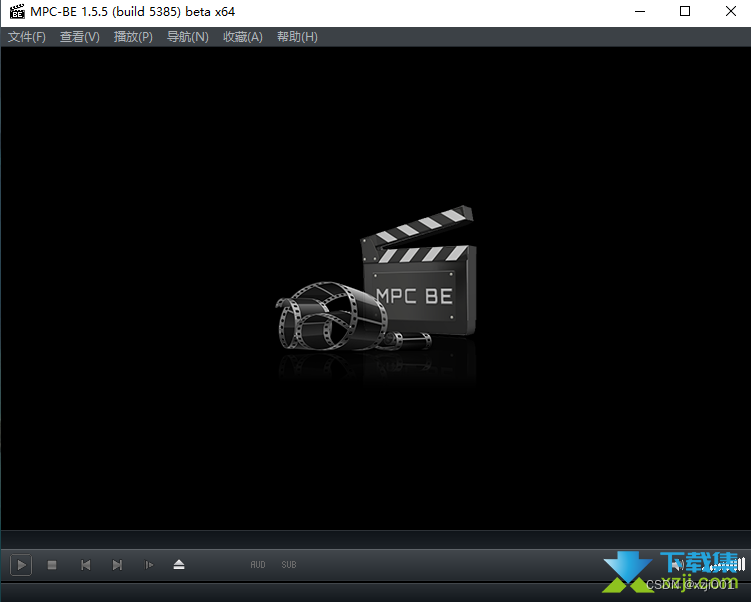Minimize the MPC-BE window

(x=640, y=11)
